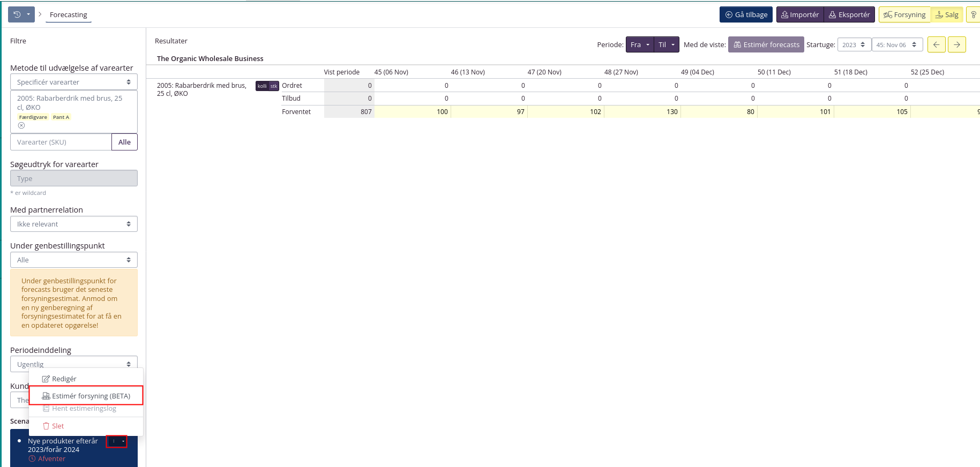Expand the Specificér varearter dropdown
Viewport: 980px width, 467px height.
[74, 82]
